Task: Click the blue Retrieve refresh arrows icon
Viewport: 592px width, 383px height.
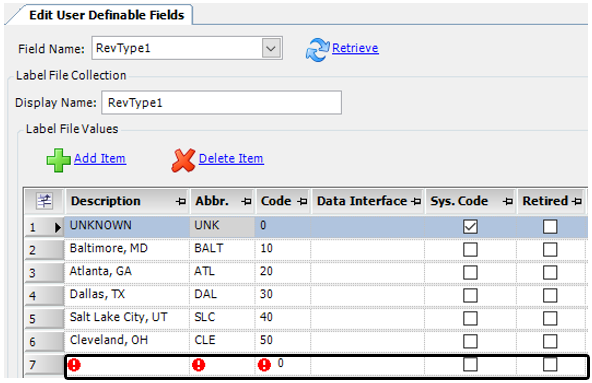Action: click(x=318, y=49)
